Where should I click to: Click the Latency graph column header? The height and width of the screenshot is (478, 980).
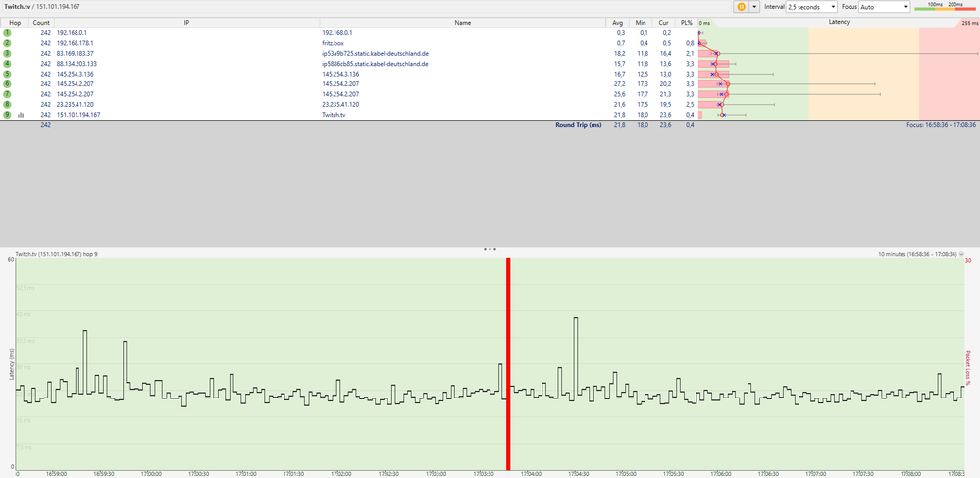pos(838,22)
